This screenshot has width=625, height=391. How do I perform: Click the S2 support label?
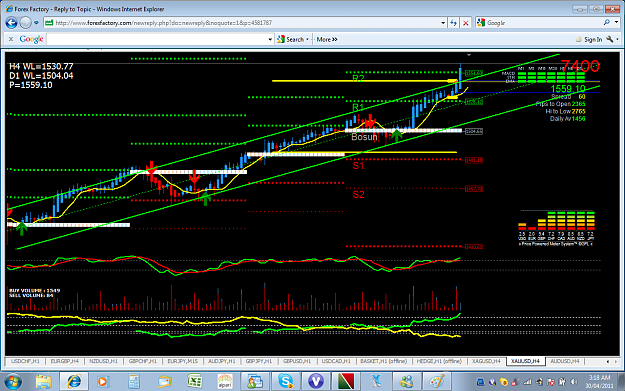(x=358, y=195)
